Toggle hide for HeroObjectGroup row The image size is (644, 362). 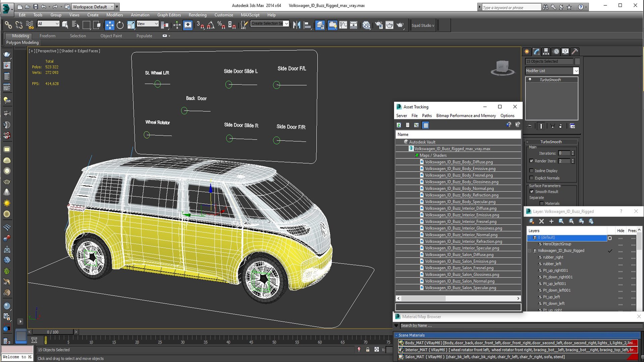coord(621,244)
